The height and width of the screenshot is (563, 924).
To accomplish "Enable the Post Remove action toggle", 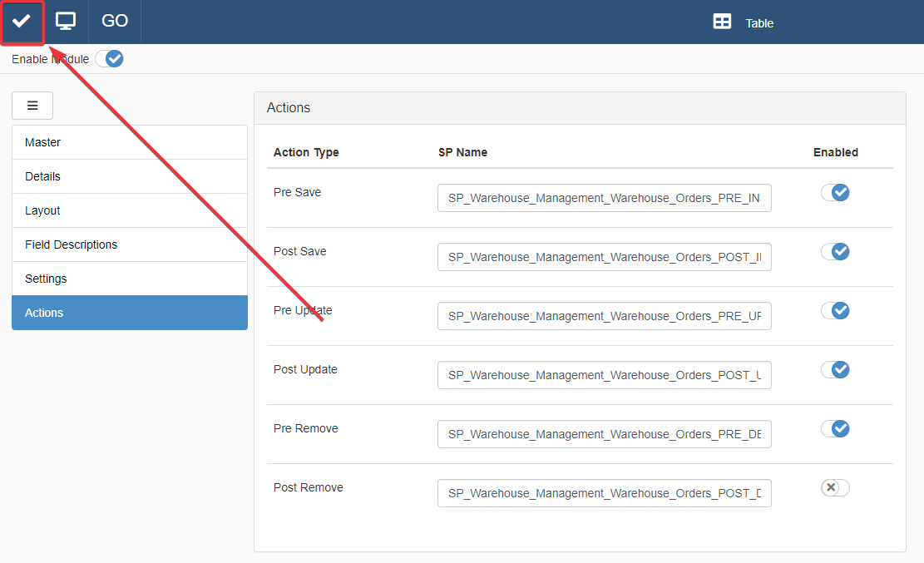I will 835,487.
